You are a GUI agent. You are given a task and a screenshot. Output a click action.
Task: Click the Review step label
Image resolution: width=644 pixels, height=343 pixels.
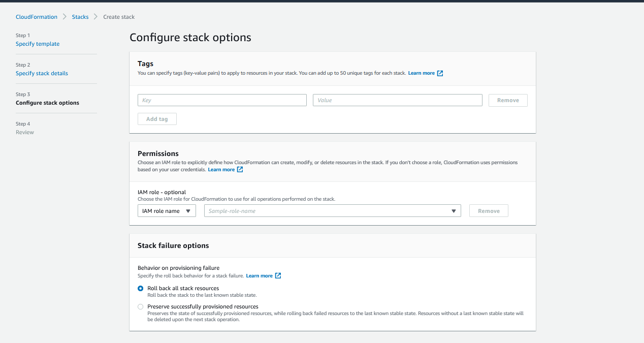[x=25, y=132]
